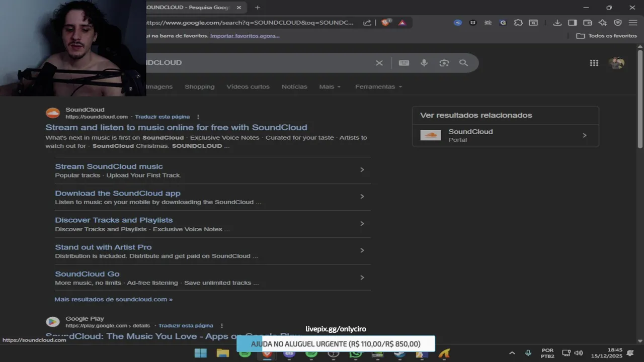The image size is (644, 362).
Task: Click into the Google search field
Action: [x=257, y=63]
